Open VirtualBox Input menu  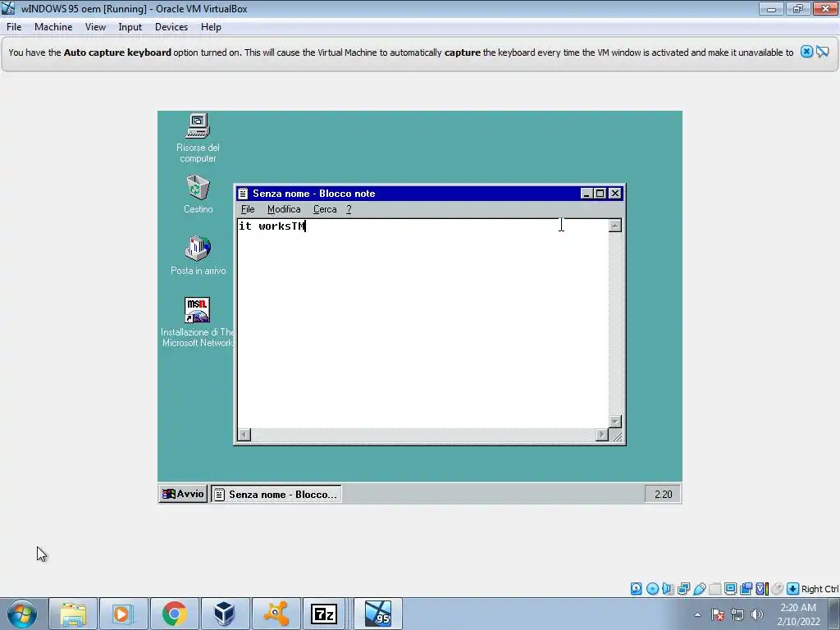[130, 27]
